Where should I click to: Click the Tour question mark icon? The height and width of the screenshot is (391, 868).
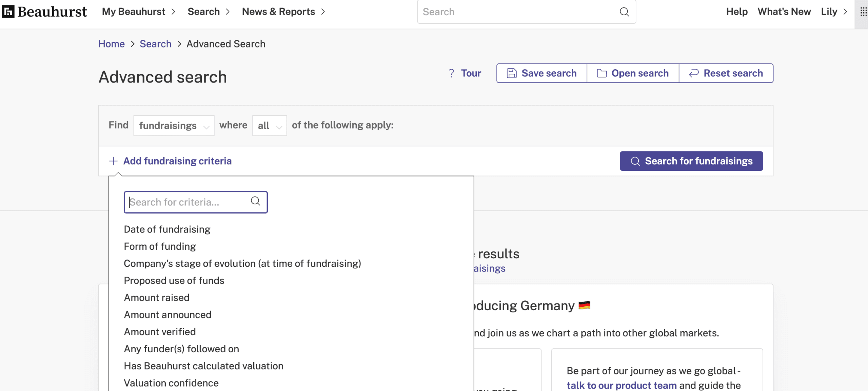click(451, 73)
